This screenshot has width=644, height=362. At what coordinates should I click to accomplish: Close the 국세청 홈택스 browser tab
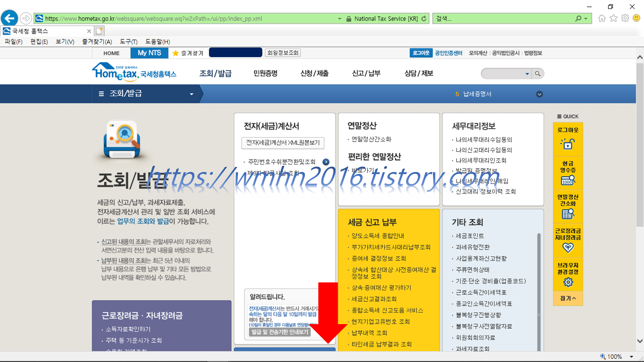89,31
